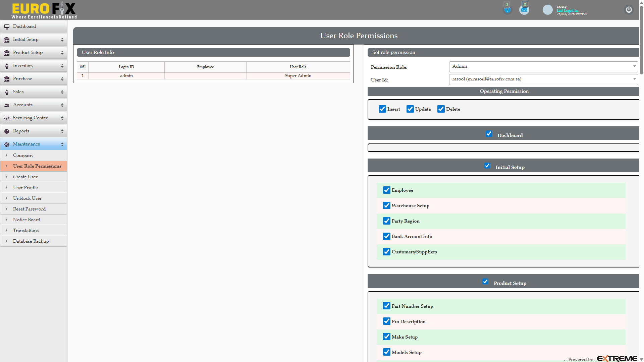This screenshot has height=362, width=644.
Task: Open the Inventory section icon in sidebar
Action: (7, 66)
